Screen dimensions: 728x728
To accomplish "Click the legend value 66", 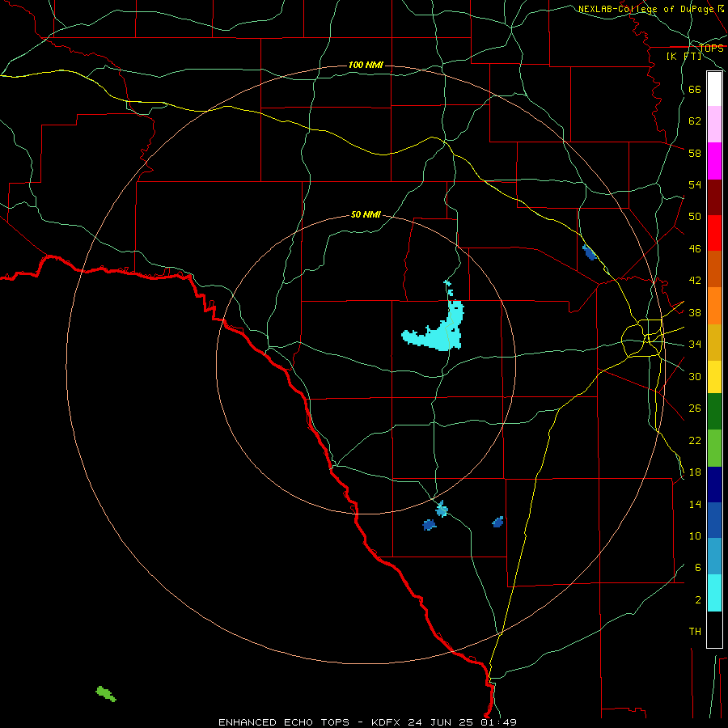I will click(695, 89).
